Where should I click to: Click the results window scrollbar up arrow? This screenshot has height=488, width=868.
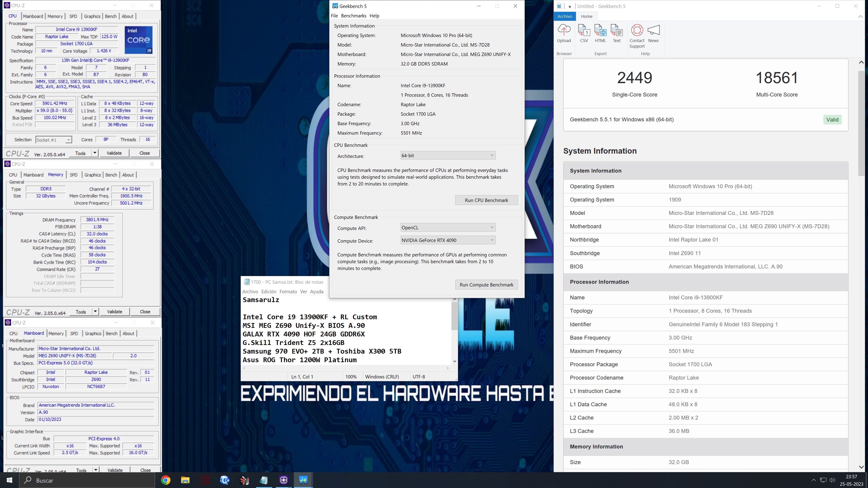pyautogui.click(x=861, y=62)
